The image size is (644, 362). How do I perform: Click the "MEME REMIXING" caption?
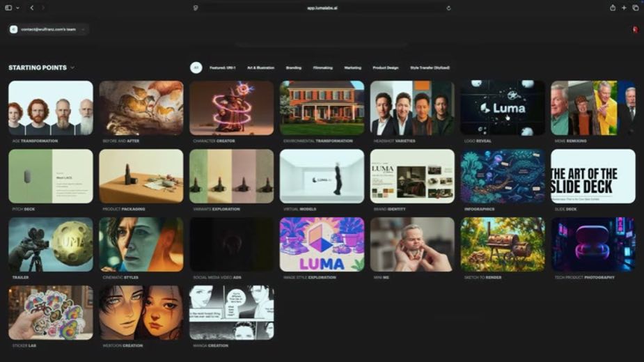click(x=570, y=141)
